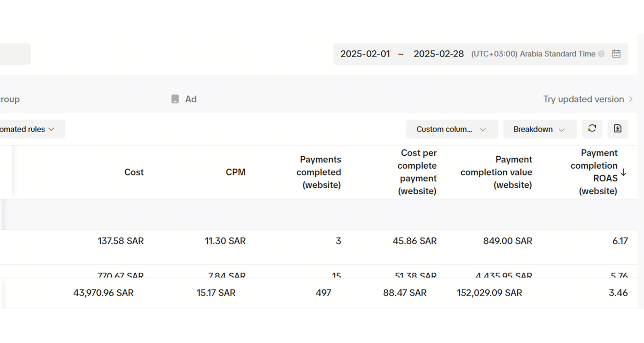The width and height of the screenshot is (644, 343).
Task: Switch to the Ad group tab
Action: [x=10, y=99]
